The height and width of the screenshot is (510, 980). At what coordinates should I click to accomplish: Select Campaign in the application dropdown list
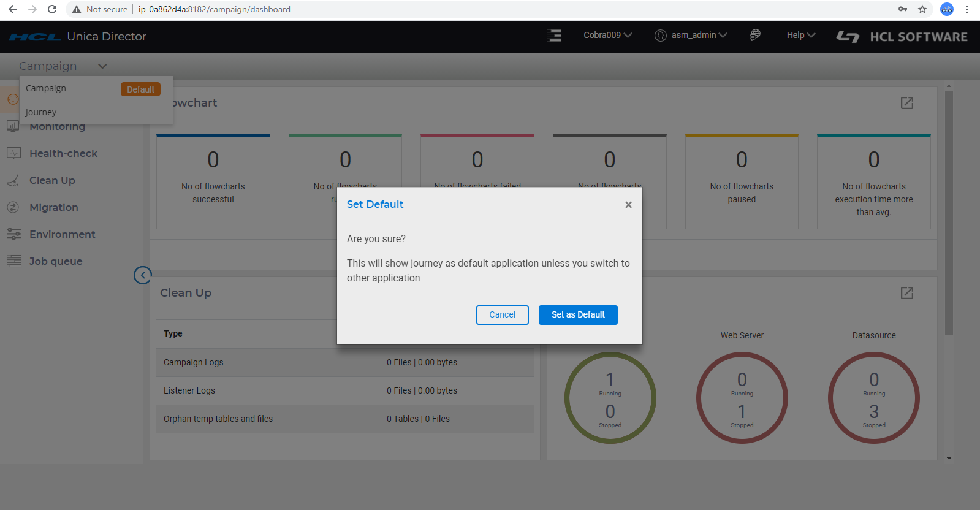(x=46, y=88)
